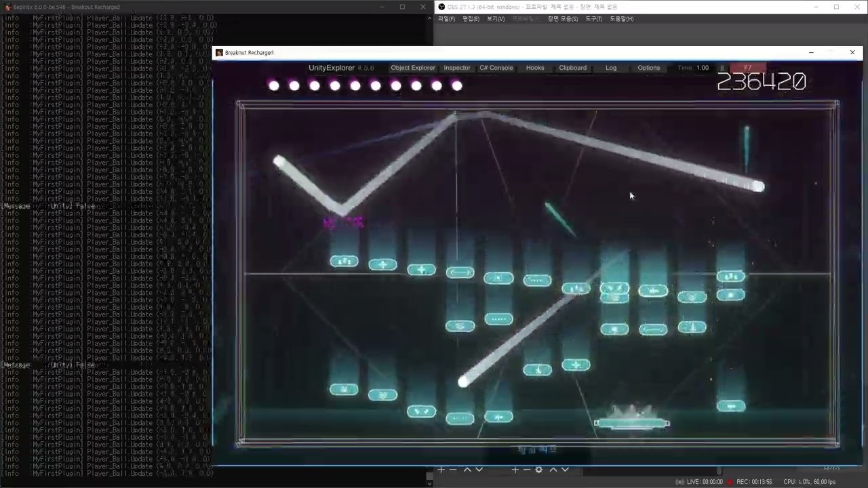The height and width of the screenshot is (488, 868).
Task: Click the Time scale value field 1.00
Action: (x=703, y=68)
